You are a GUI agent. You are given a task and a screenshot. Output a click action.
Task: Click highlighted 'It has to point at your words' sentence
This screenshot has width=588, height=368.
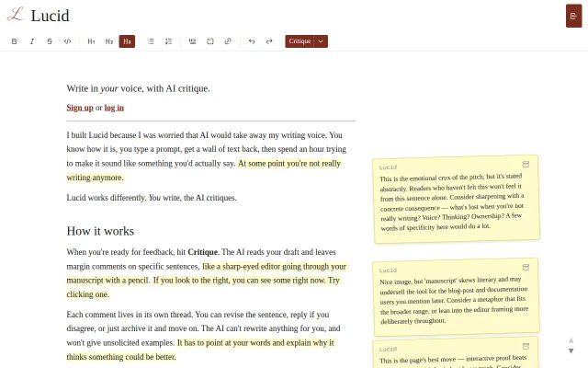255,343
